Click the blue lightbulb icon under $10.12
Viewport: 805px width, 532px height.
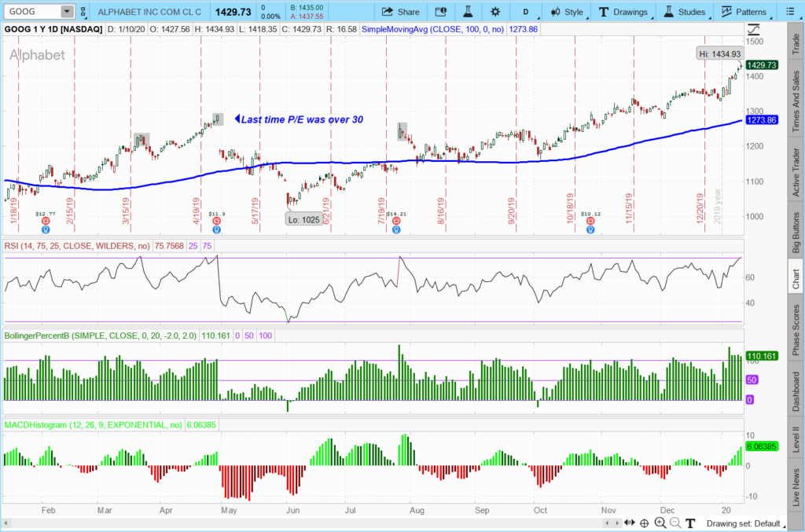pos(590,229)
